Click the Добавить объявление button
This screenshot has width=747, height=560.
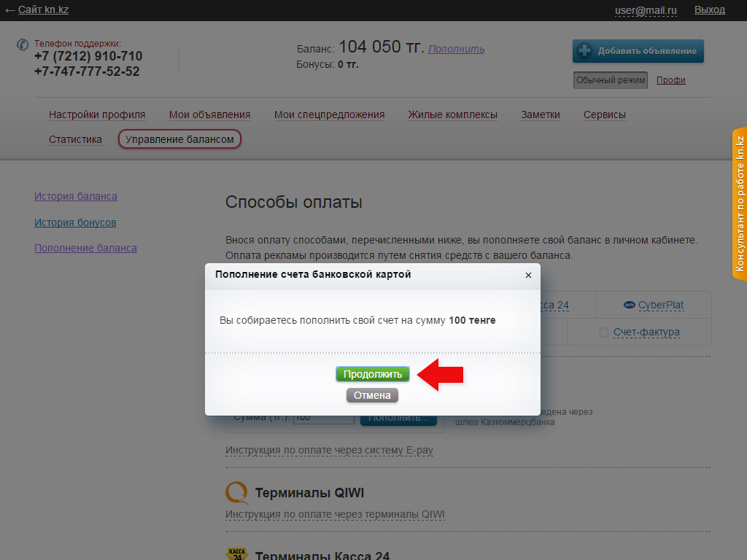[x=638, y=51]
